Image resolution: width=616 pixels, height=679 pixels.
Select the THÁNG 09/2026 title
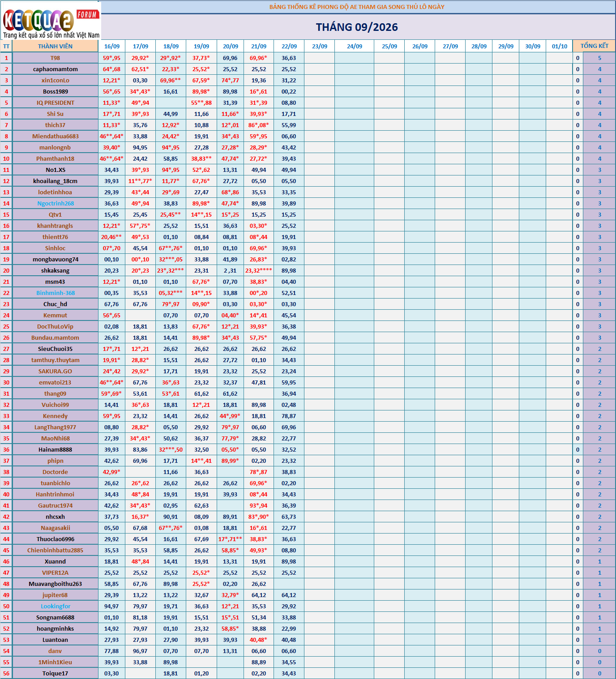357,27
